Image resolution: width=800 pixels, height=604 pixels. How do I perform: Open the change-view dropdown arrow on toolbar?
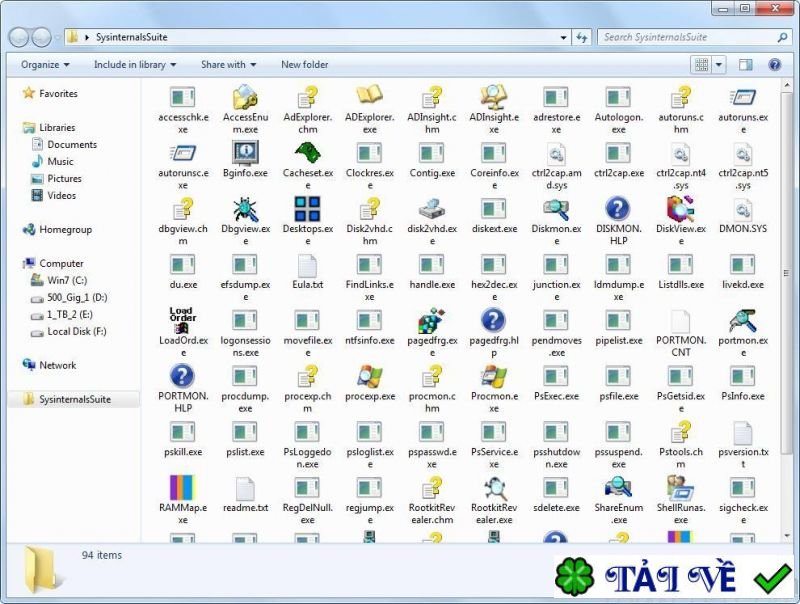(716, 64)
